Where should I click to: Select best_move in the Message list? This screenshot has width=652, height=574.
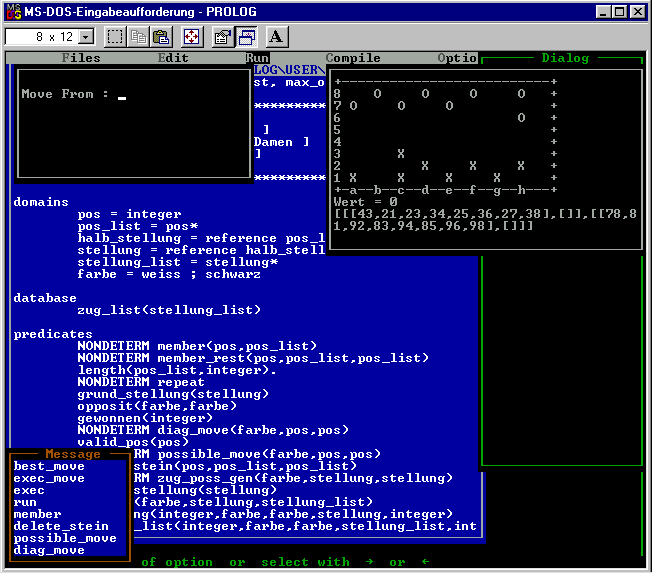49,466
